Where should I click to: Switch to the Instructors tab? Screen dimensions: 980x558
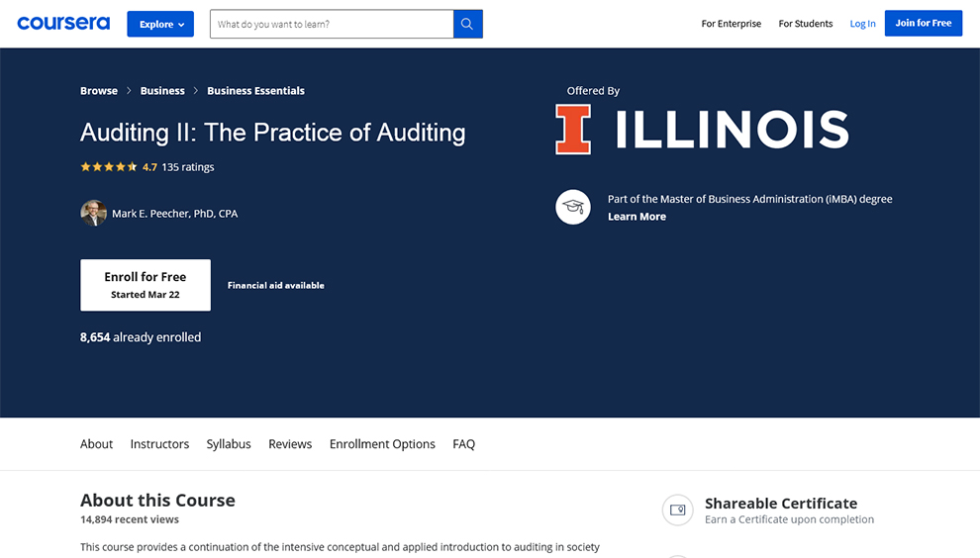[x=159, y=444]
